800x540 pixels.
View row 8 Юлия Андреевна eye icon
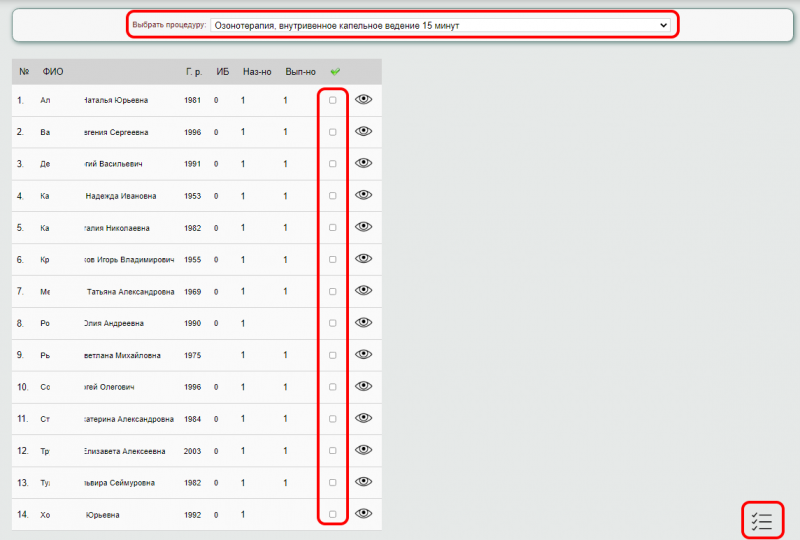364,323
